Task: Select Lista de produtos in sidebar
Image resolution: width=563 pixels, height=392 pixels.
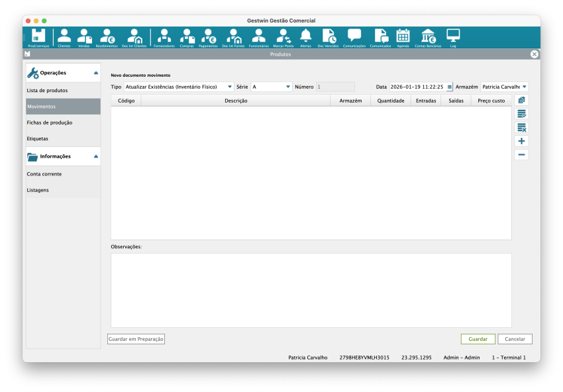Action: pyautogui.click(x=47, y=90)
